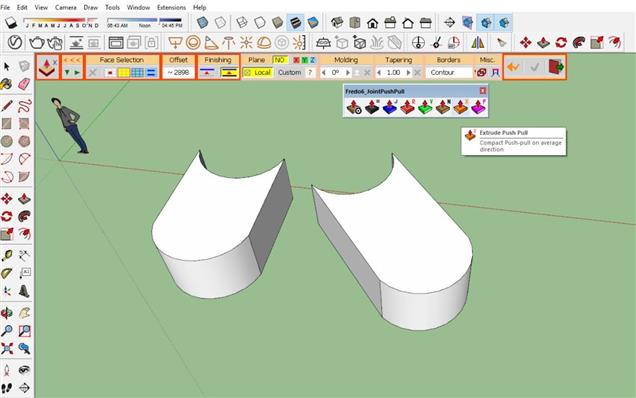Select the Freehand squiggle tool
This screenshot has height=398, width=636.
coord(24,105)
